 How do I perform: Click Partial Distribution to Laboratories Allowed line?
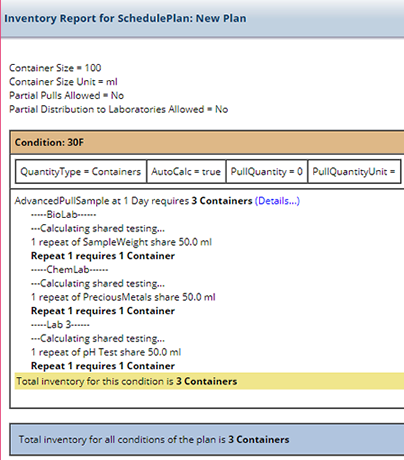click(119, 109)
